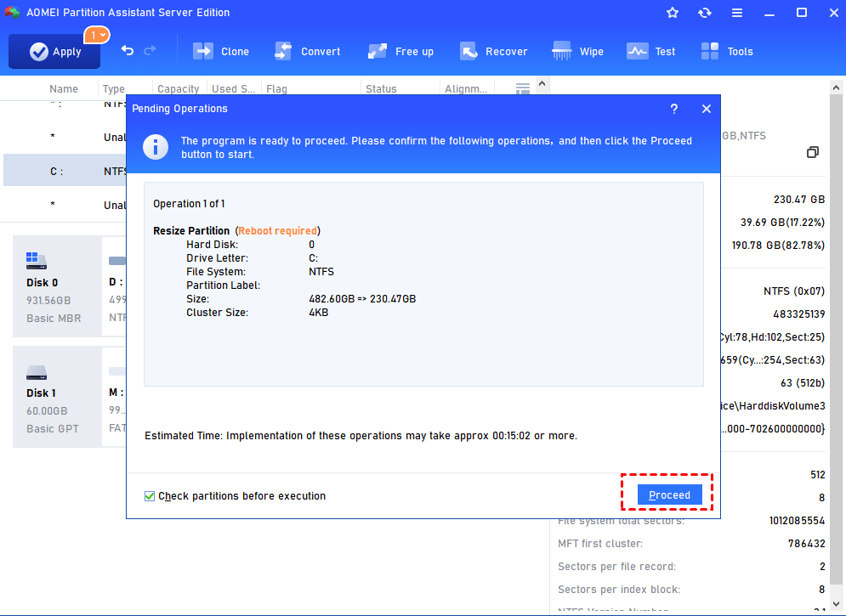
Task: Click the pending count badge on Apply
Action: coord(97,36)
